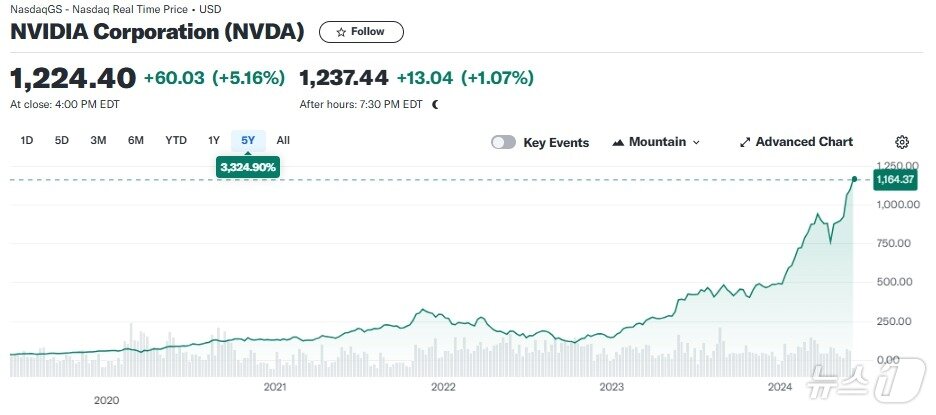
Task: Switch to the 6M range
Action: [x=136, y=140]
